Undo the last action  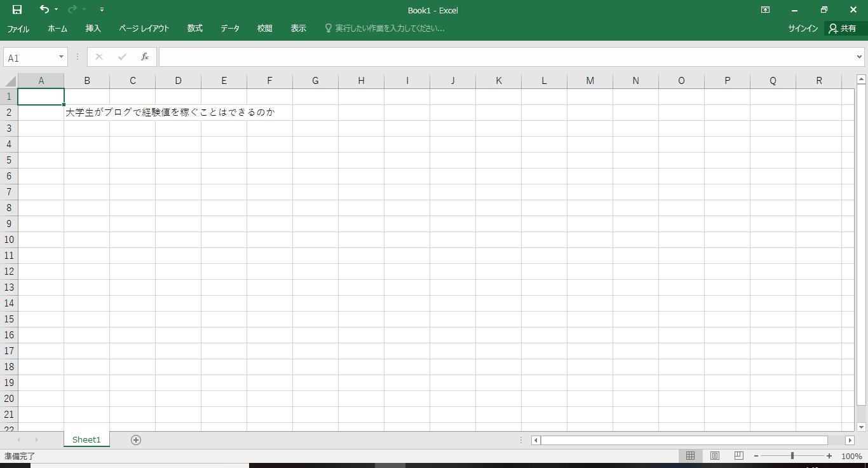(44, 10)
